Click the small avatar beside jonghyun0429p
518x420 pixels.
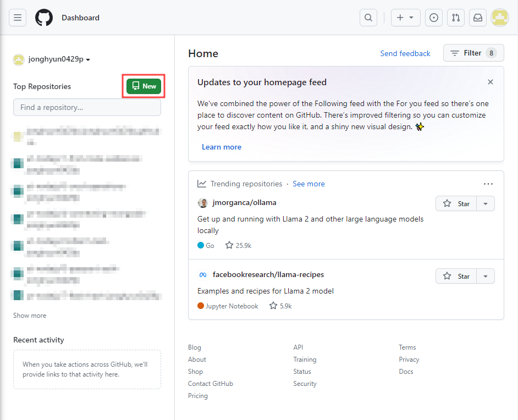click(x=19, y=60)
